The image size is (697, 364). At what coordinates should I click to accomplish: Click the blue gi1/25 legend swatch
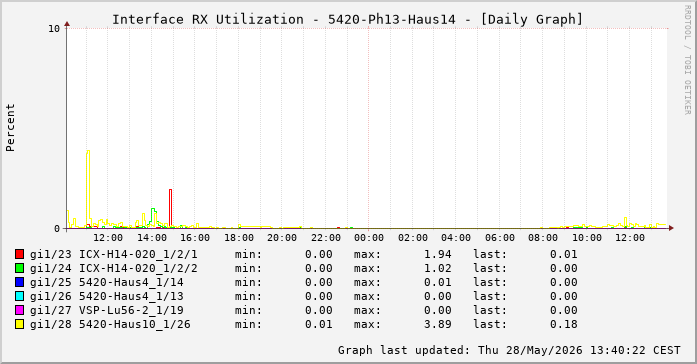pos(19,282)
